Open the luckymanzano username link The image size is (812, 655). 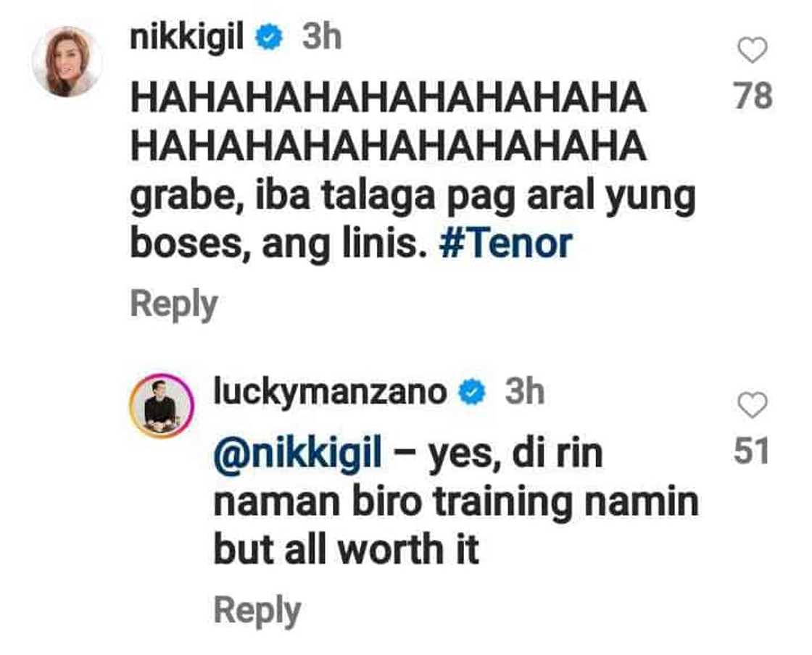(330, 393)
